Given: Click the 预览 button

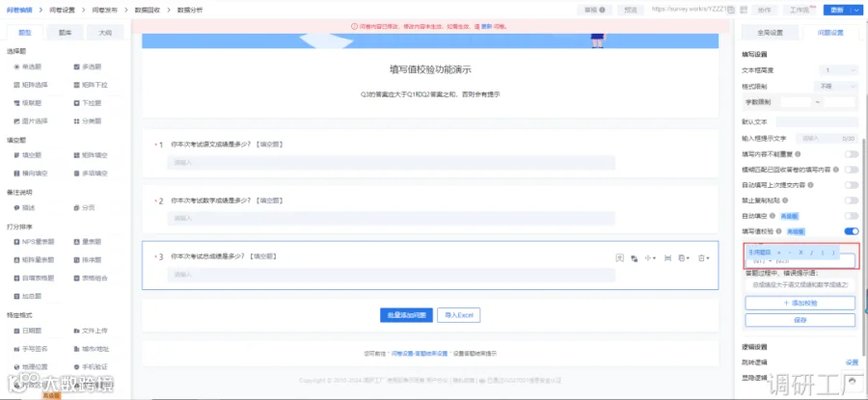Looking at the screenshot, I should (631, 10).
